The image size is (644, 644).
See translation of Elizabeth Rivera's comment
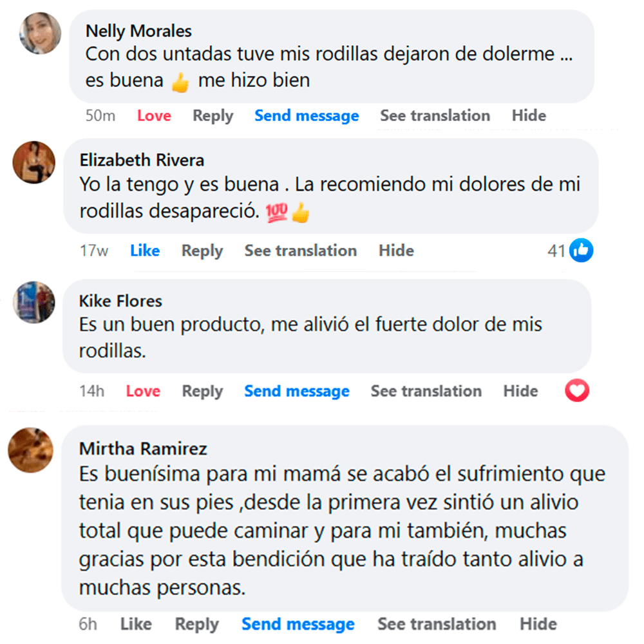300,251
